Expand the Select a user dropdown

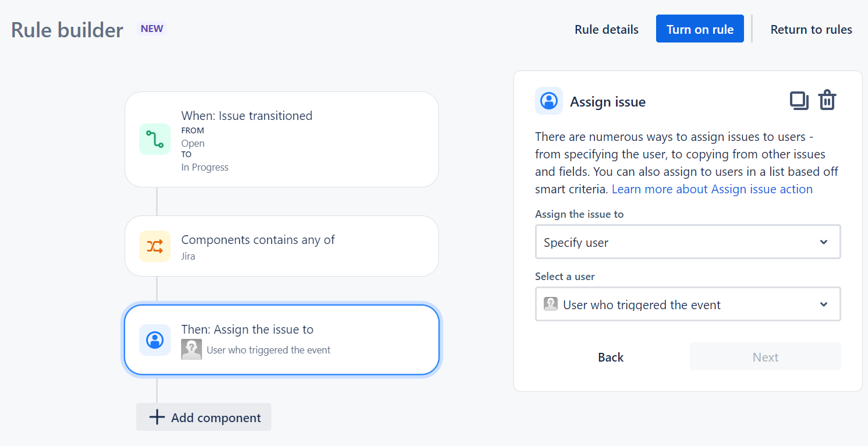coord(688,303)
